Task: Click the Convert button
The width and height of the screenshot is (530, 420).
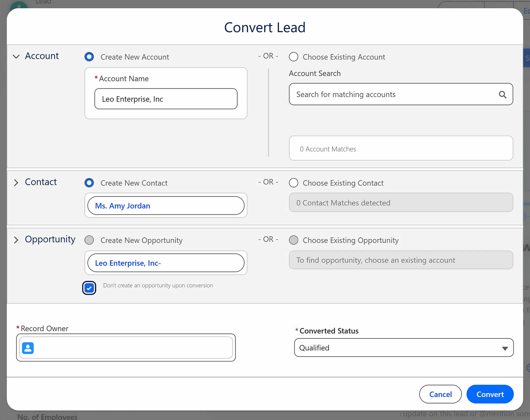Action: (x=490, y=394)
